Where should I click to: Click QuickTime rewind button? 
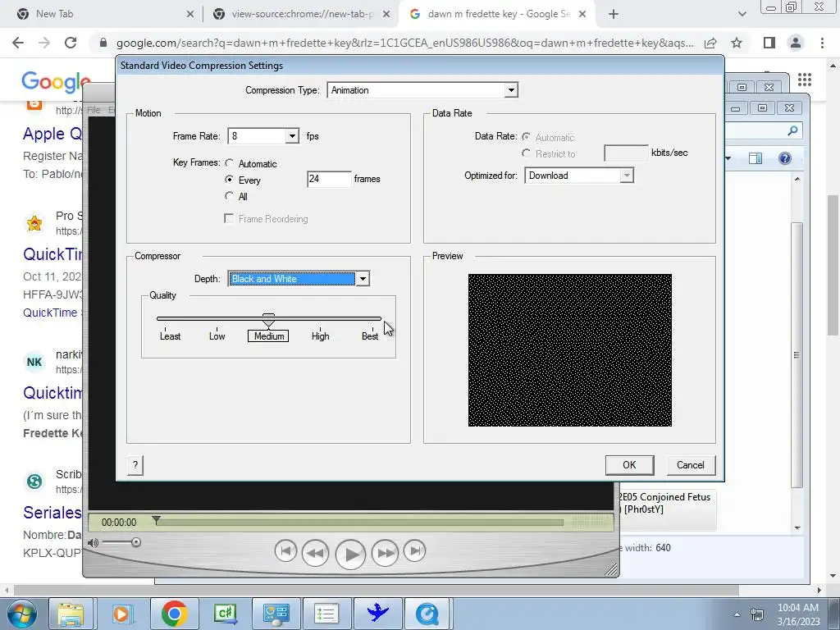(x=316, y=552)
